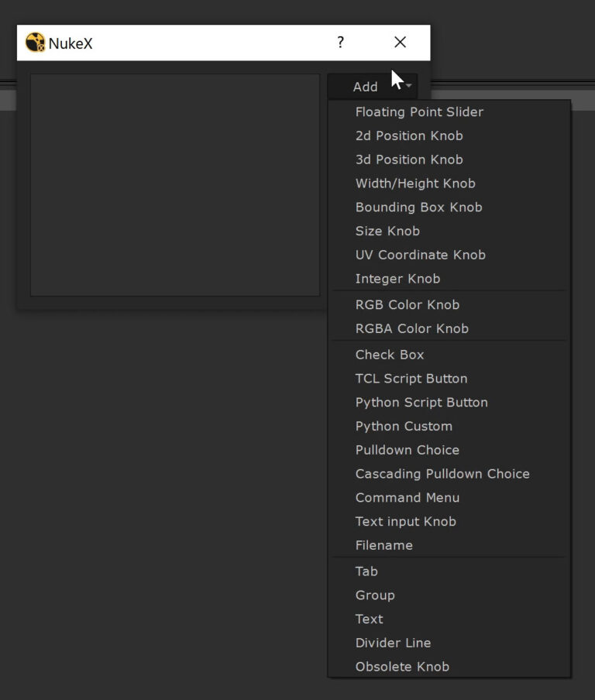Close the NukeX dialog window
Image resolution: width=595 pixels, height=700 pixels.
point(400,43)
